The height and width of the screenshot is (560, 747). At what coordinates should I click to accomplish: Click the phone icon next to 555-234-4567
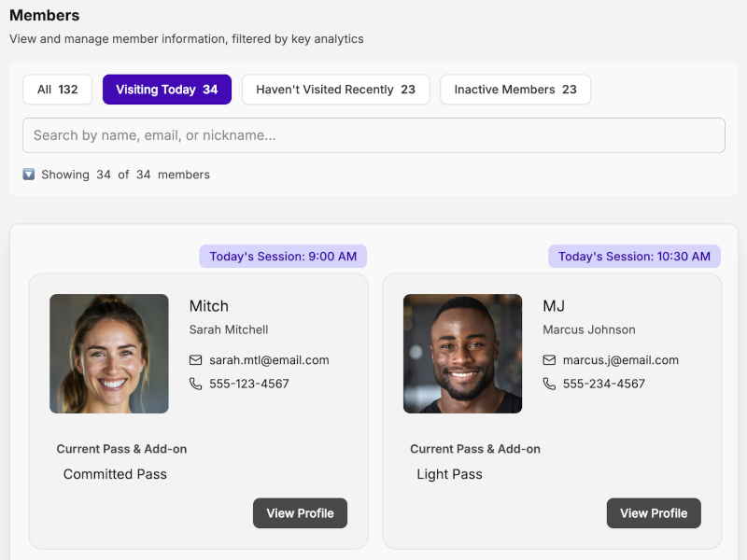(x=548, y=383)
